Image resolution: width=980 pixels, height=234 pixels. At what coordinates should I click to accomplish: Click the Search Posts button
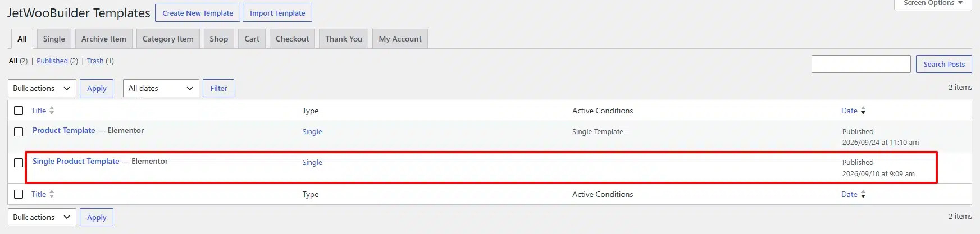pos(944,64)
